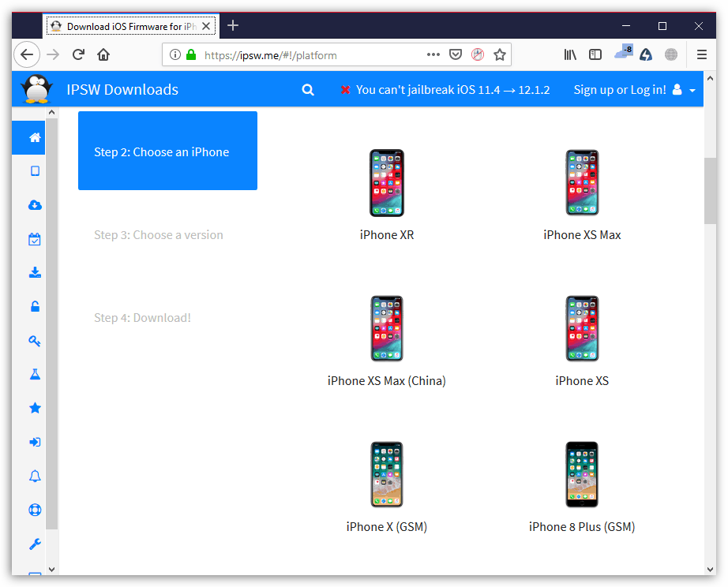
Task: Click sidebar scrollbar down arrow
Action: (x=51, y=570)
